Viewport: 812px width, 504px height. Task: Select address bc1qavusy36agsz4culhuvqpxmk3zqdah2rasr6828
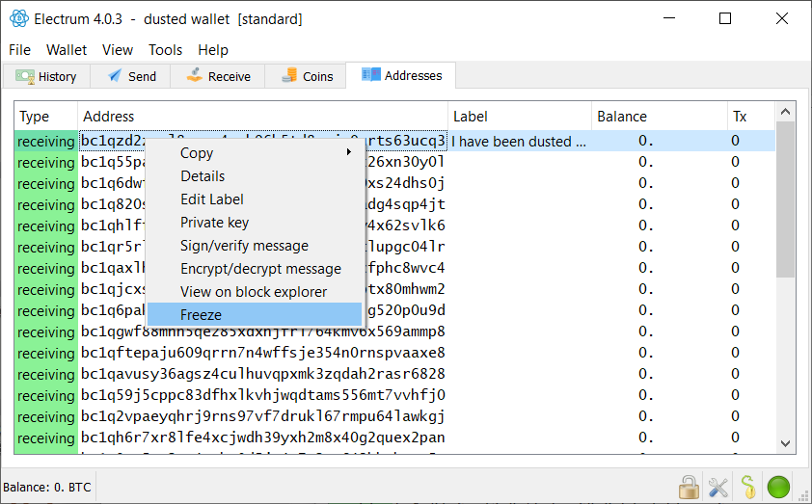pos(262,374)
